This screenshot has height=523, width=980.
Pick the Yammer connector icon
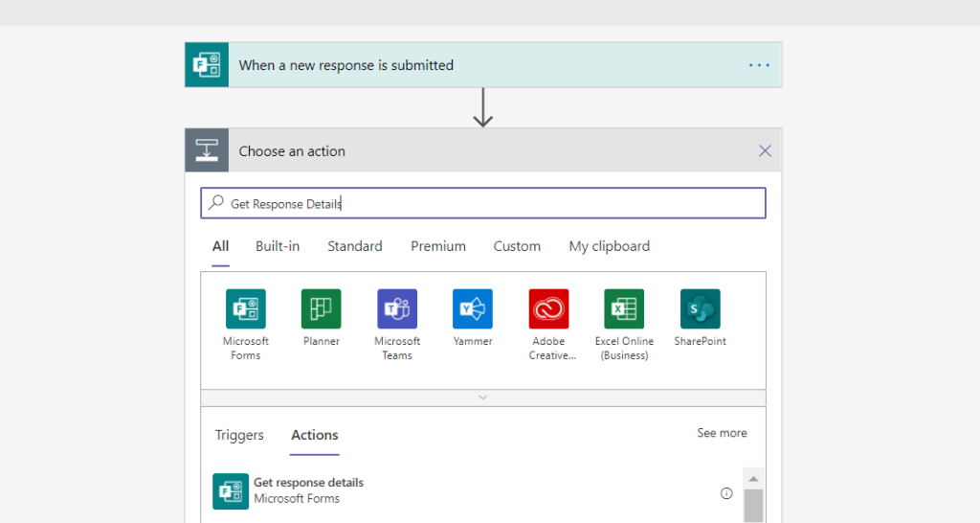[473, 309]
